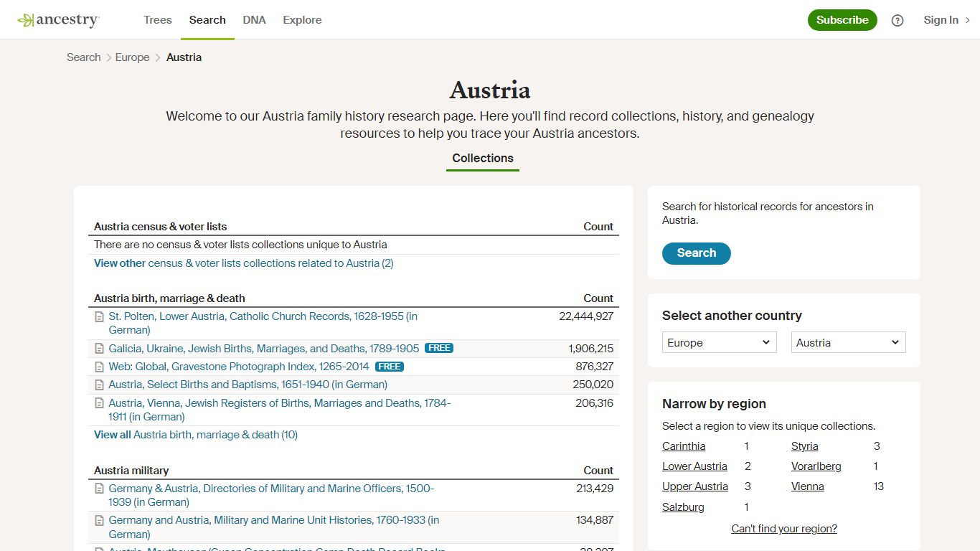Open the Search menu in navigation
The image size is (980, 551).
coord(207,20)
